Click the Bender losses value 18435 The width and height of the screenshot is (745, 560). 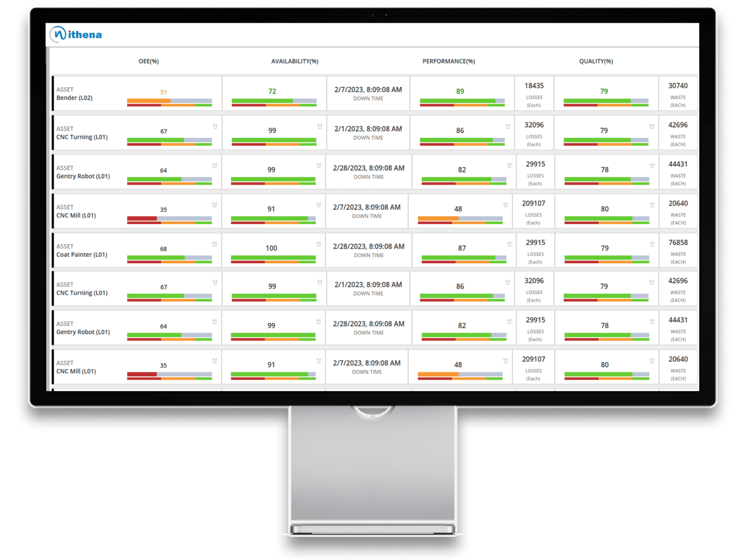pyautogui.click(x=534, y=86)
